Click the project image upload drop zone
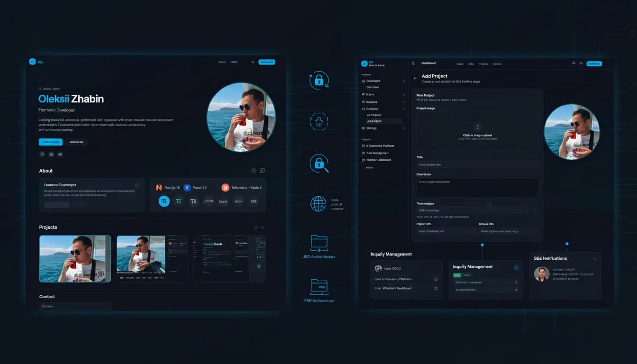 (477, 129)
